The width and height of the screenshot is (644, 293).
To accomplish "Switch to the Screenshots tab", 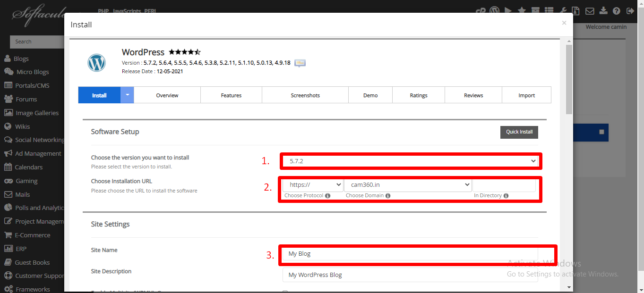I will [305, 95].
